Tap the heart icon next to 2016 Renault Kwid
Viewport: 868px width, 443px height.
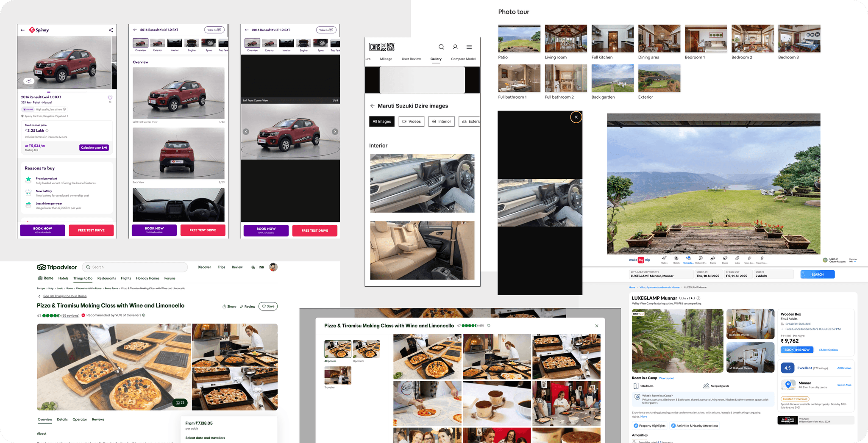110,97
